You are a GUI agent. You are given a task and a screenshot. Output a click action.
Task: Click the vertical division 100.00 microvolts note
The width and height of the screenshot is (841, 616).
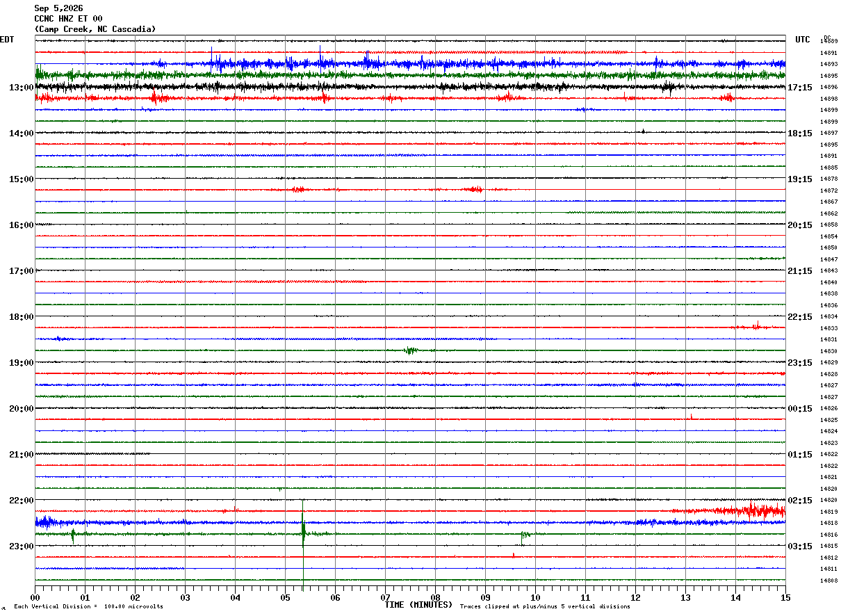[89, 607]
